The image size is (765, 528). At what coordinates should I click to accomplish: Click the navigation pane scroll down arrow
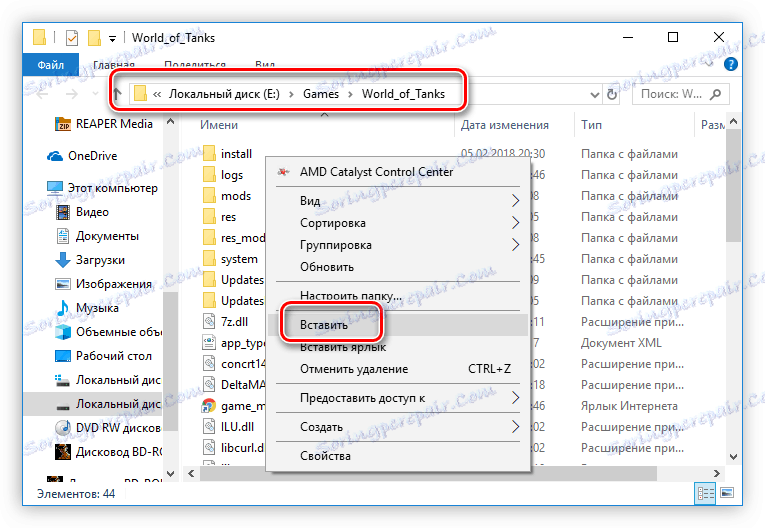[x=170, y=473]
